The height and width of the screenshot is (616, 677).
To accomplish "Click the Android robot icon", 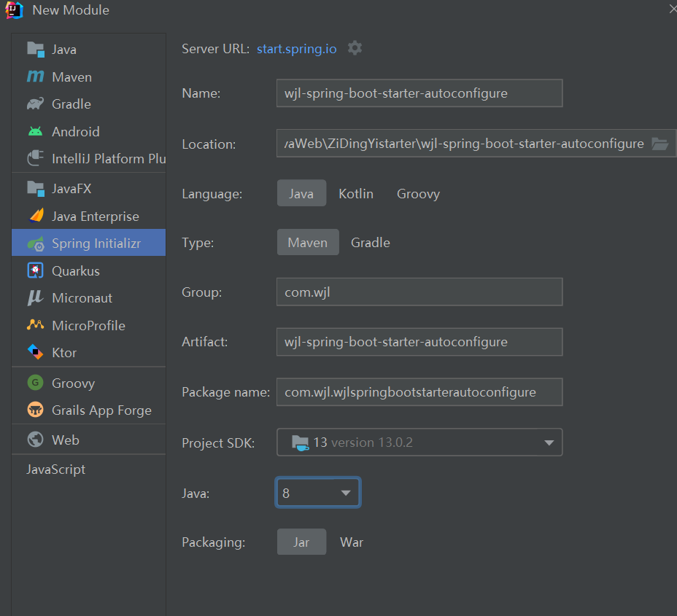I will click(36, 131).
